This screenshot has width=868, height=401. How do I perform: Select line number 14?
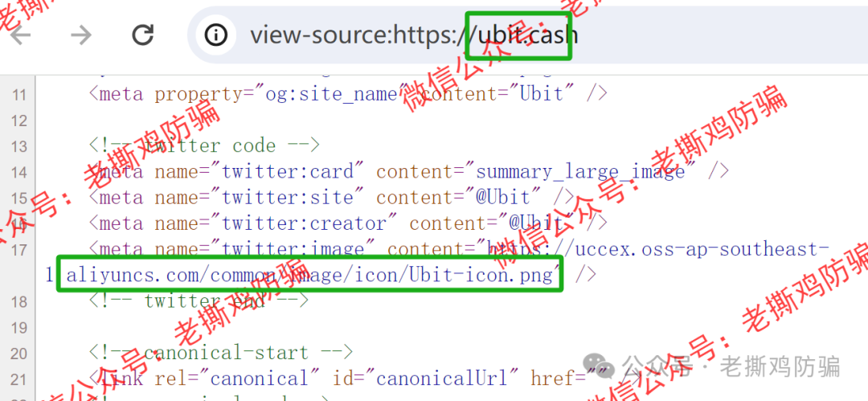19,172
